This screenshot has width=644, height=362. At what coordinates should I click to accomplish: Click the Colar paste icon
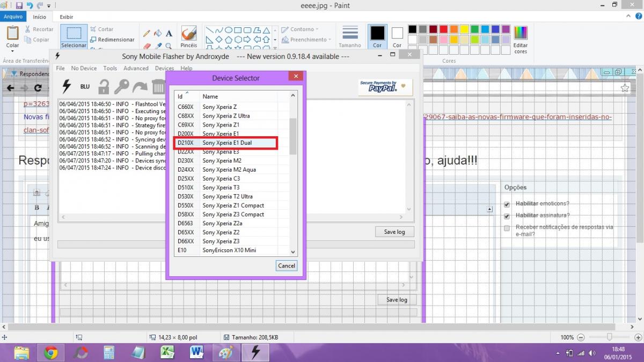(12, 33)
